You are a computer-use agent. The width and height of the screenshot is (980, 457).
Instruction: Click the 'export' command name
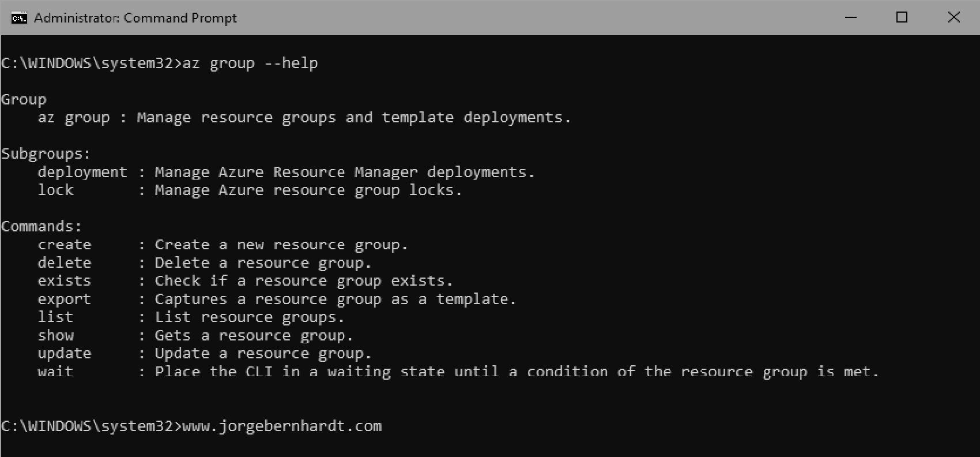point(65,299)
